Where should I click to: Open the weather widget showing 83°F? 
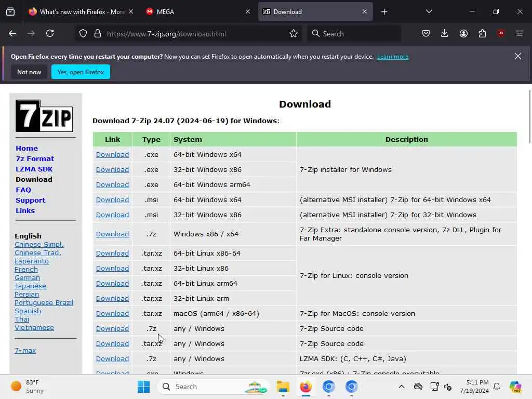click(x=28, y=387)
